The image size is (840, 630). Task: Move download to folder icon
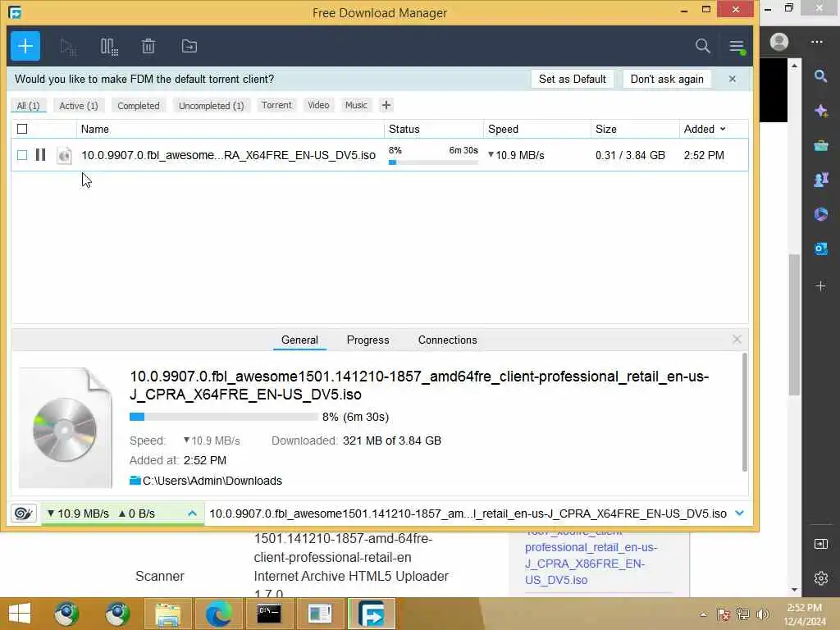point(189,46)
